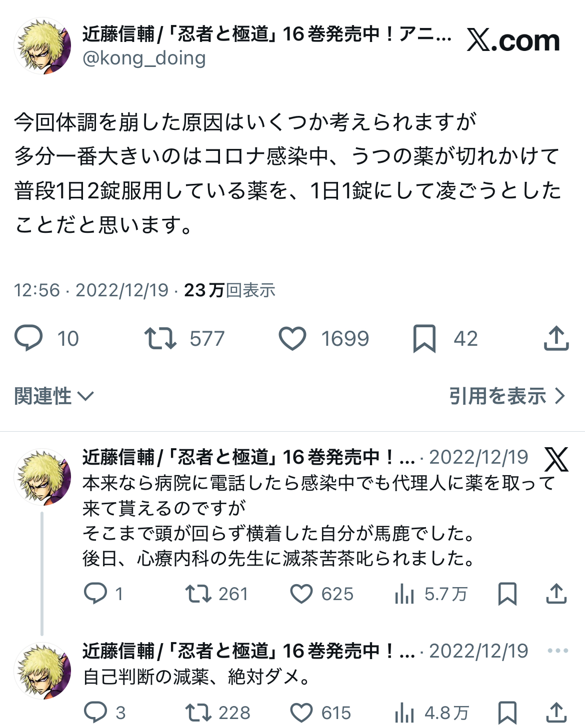The width and height of the screenshot is (585, 728).
Task: Reply to the main tweet
Action: coord(29,338)
